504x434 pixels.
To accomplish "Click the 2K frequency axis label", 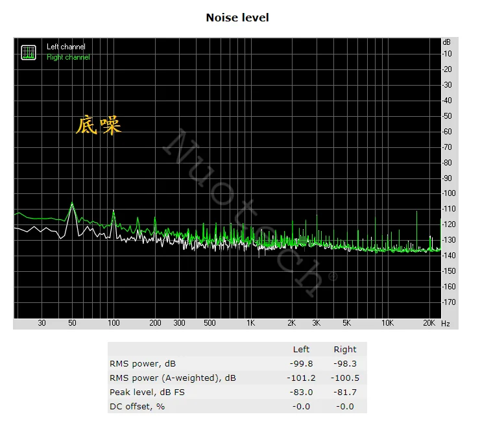I will 292,323.
